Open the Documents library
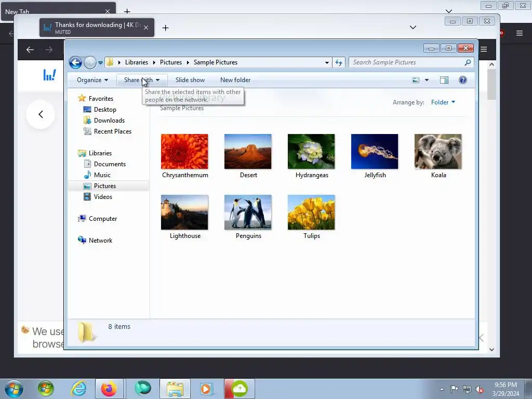The height and width of the screenshot is (399, 532). [x=110, y=164]
